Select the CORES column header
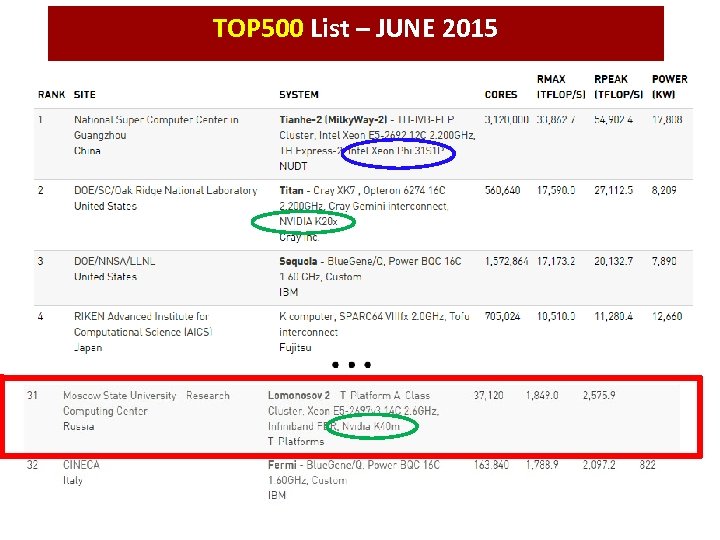 click(x=501, y=95)
